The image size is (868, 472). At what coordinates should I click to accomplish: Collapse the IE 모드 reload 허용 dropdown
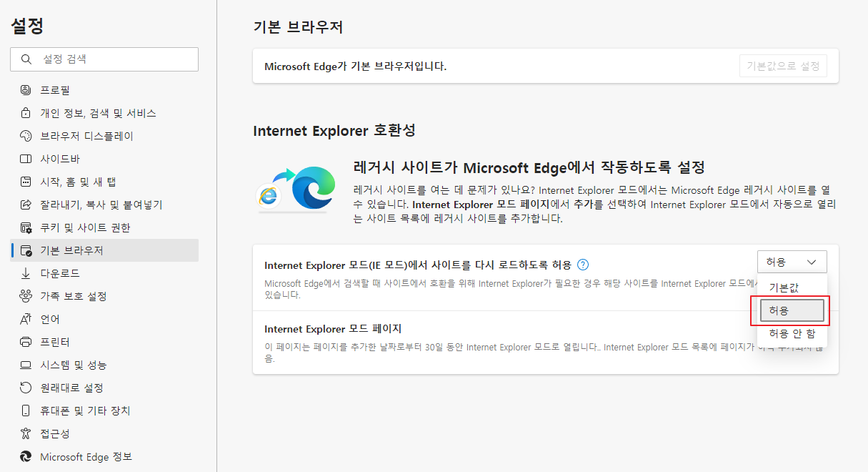(792, 262)
